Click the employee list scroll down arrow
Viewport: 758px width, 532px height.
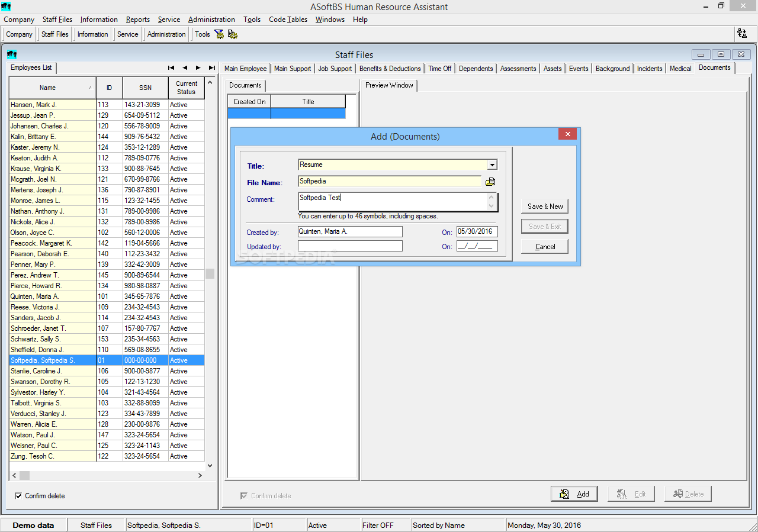pos(210,466)
